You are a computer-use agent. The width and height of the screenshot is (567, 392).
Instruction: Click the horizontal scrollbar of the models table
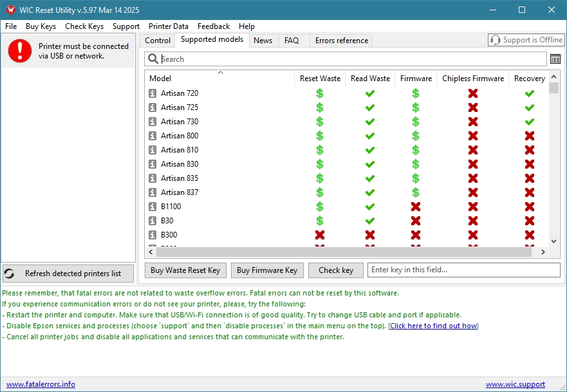point(348,252)
